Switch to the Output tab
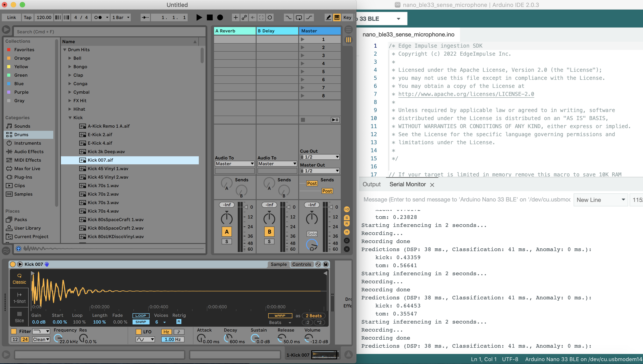 click(x=371, y=184)
